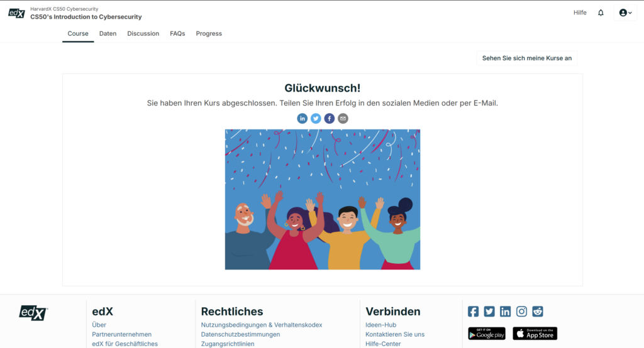The width and height of the screenshot is (644, 348).
Task: Switch to the Discussion tab
Action: [143, 34]
